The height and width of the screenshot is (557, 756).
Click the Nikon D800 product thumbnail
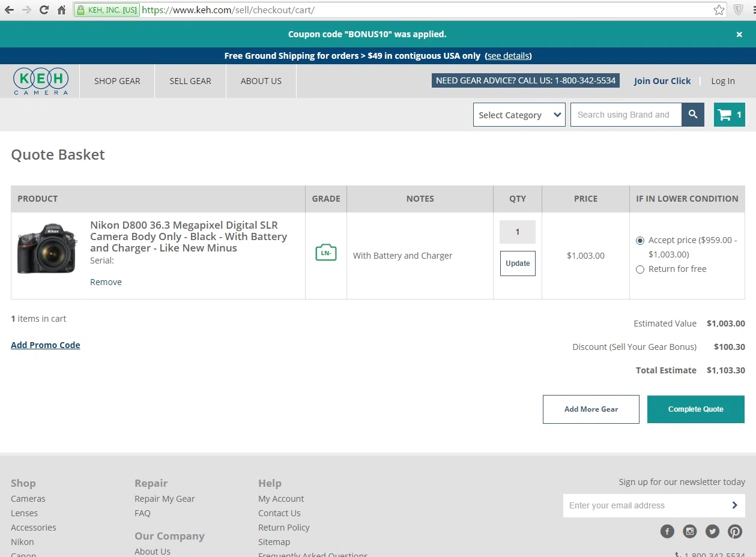[47, 248]
